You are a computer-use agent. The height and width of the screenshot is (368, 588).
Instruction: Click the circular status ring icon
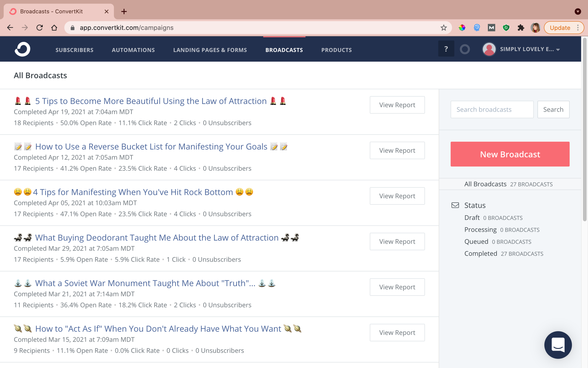[465, 49]
